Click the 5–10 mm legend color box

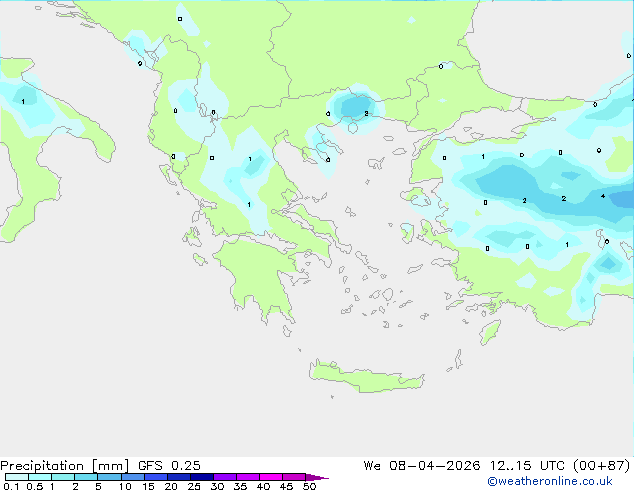click(x=109, y=477)
